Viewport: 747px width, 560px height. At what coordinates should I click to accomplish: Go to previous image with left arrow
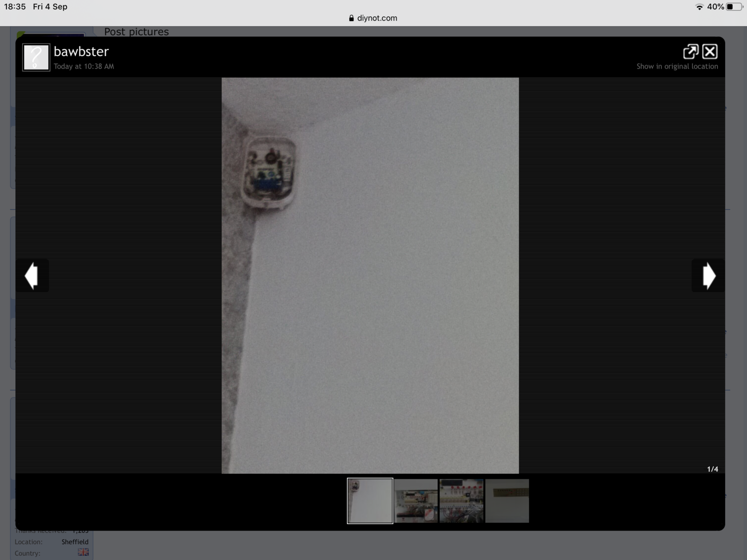tap(32, 276)
